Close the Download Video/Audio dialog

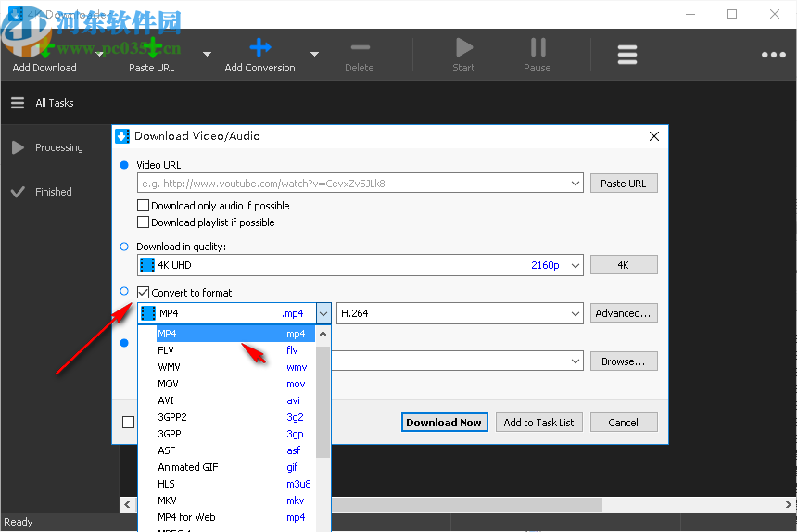(x=654, y=136)
